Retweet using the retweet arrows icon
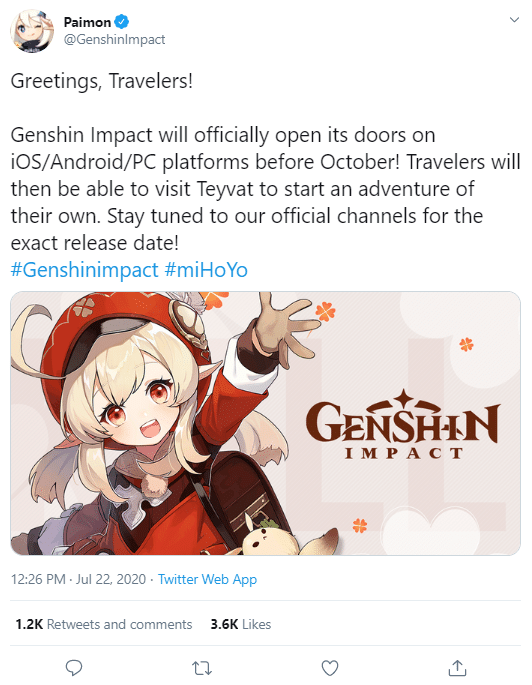The image size is (532, 685). [x=202, y=668]
